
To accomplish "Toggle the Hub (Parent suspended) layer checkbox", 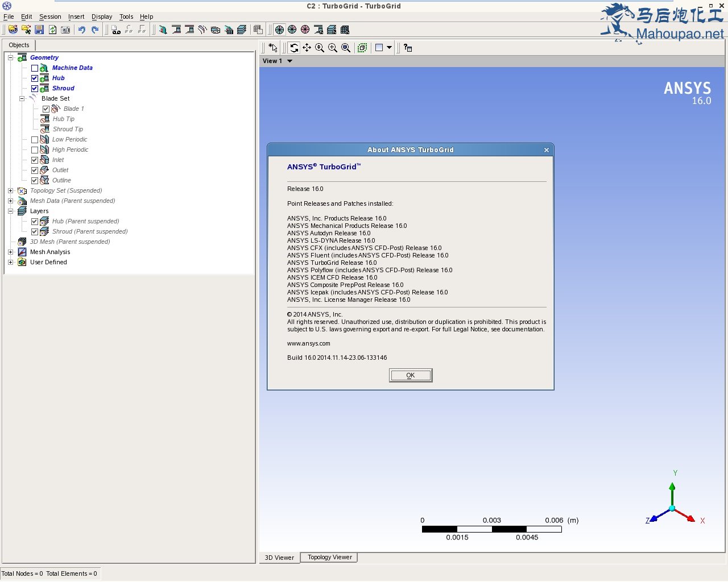I will [x=35, y=222].
